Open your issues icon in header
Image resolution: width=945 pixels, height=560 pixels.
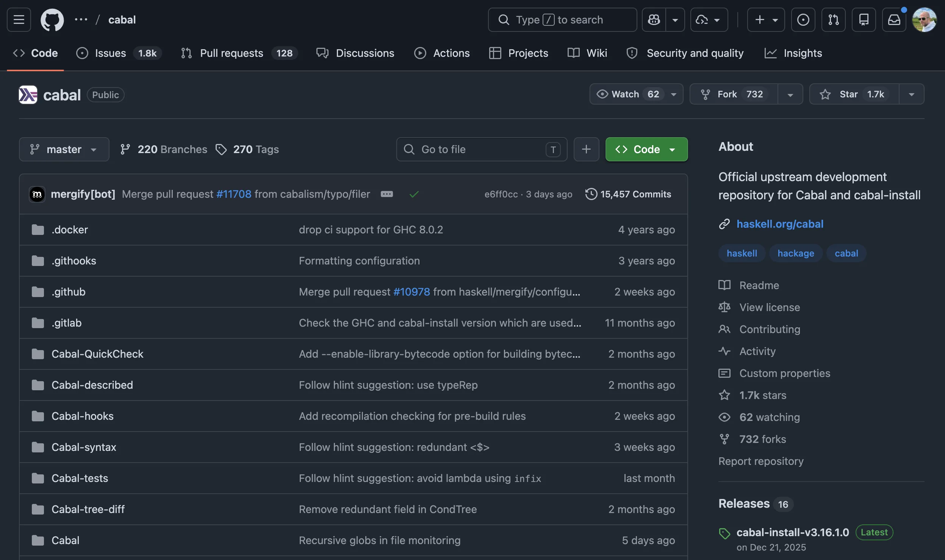click(803, 20)
